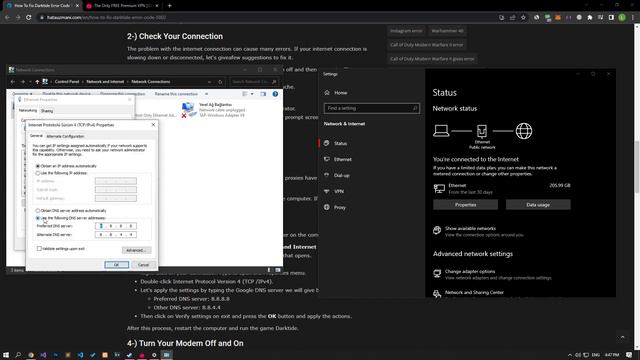Click 'Find a setting' search box
This screenshot has height=360, width=640.
[371, 108]
